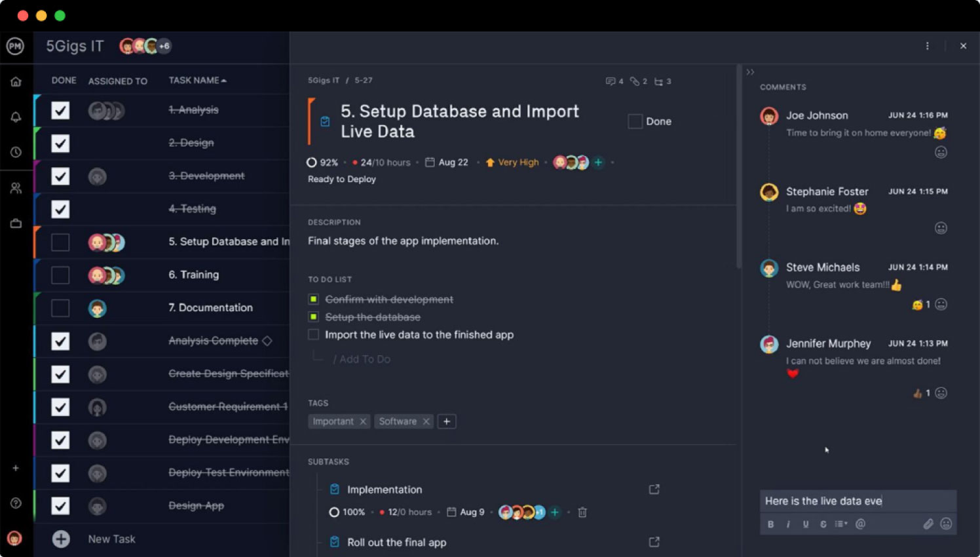
Task: Open the list formatting dropdown in the editor
Action: tap(842, 524)
